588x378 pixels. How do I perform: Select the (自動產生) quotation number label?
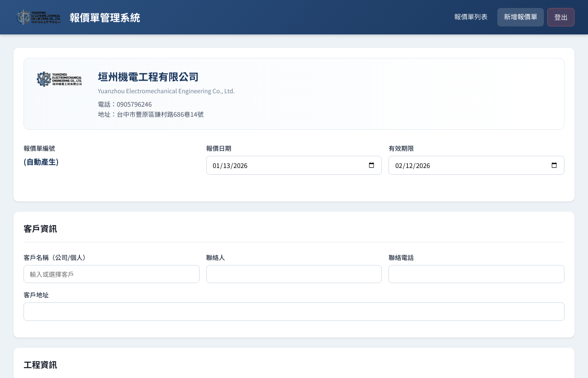click(x=41, y=162)
